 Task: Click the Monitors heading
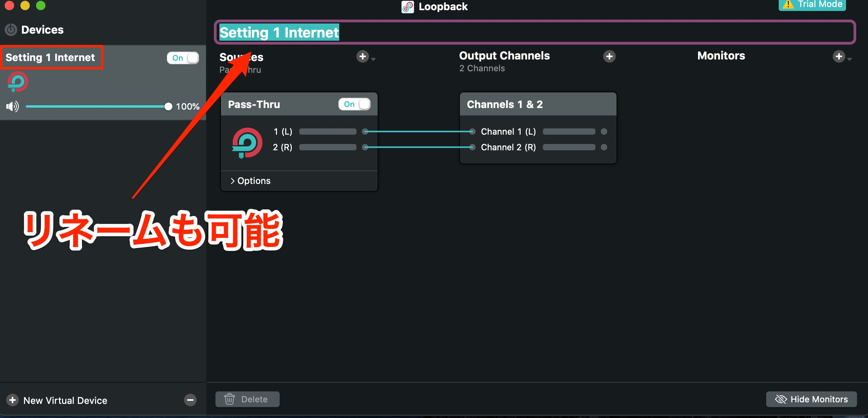[721, 56]
